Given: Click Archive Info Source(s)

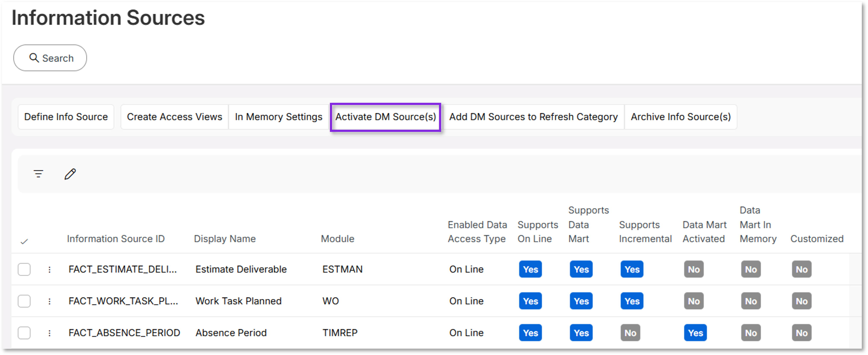Looking at the screenshot, I should coord(681,117).
